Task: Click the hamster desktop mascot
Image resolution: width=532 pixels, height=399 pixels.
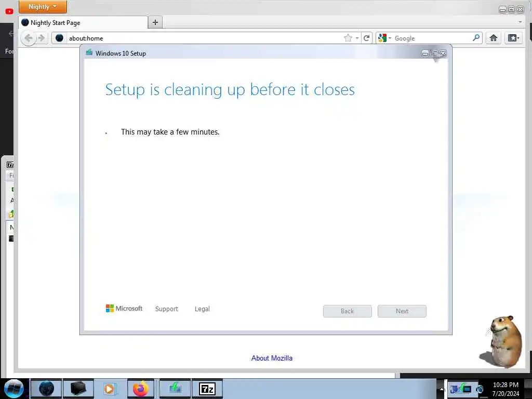Action: coord(501,342)
